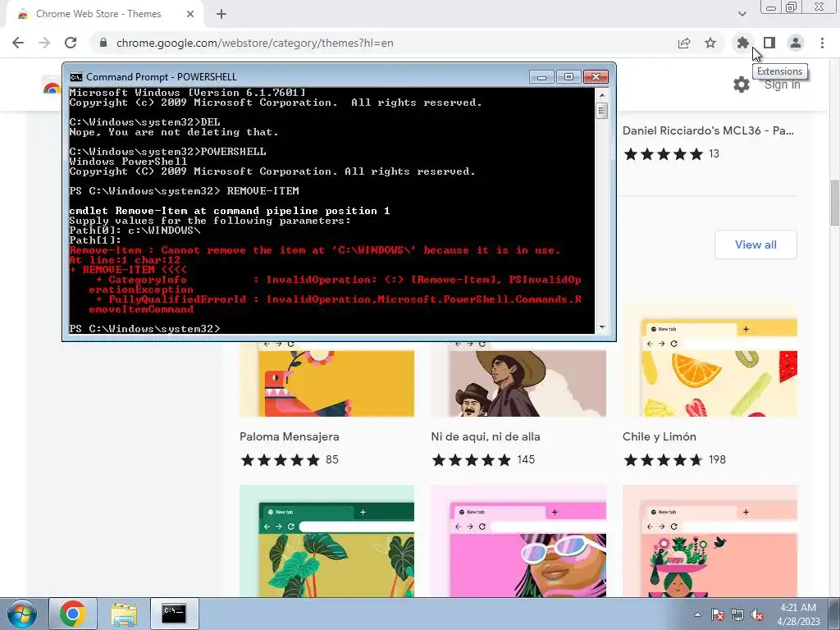Click the View all button

click(756, 244)
